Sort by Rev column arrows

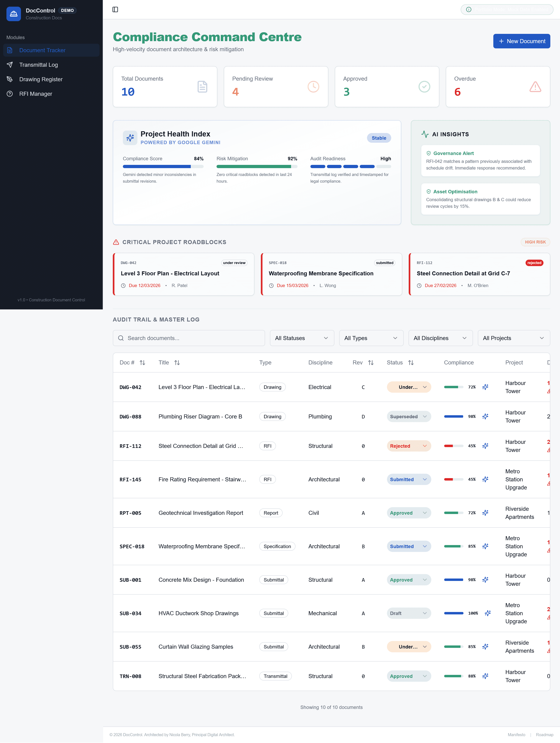coord(371,362)
